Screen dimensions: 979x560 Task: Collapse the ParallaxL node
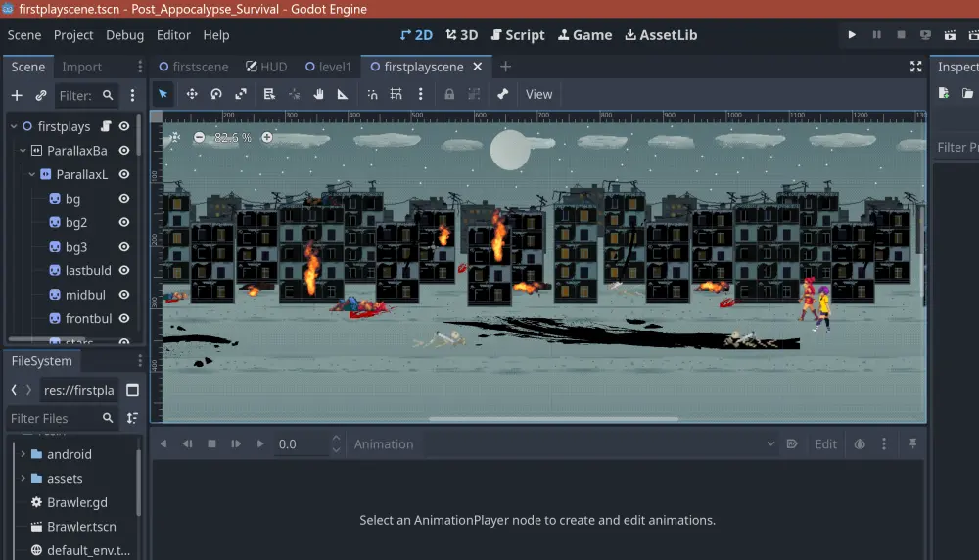32,174
